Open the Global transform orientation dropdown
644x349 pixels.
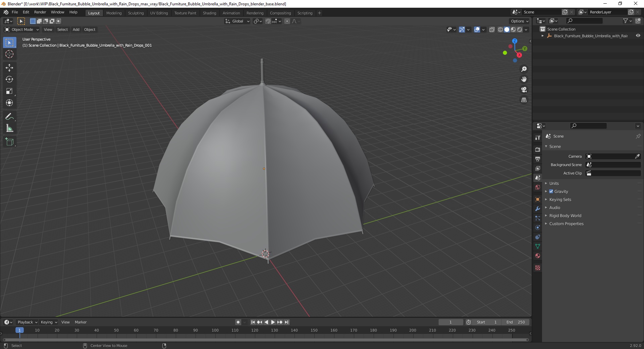[x=237, y=21]
